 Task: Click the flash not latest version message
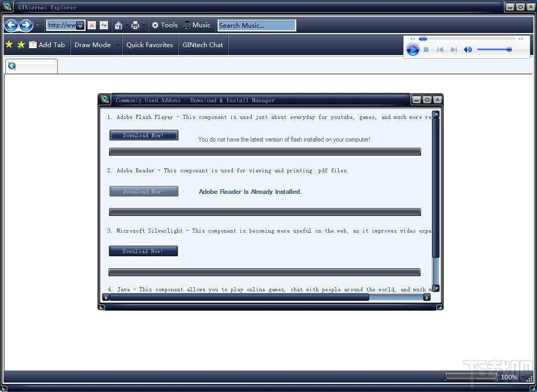click(284, 139)
